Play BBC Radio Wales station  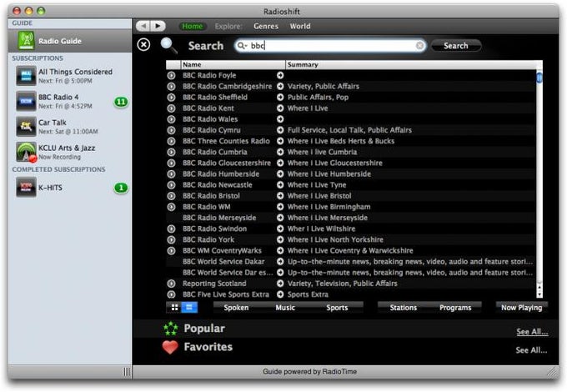click(x=172, y=119)
